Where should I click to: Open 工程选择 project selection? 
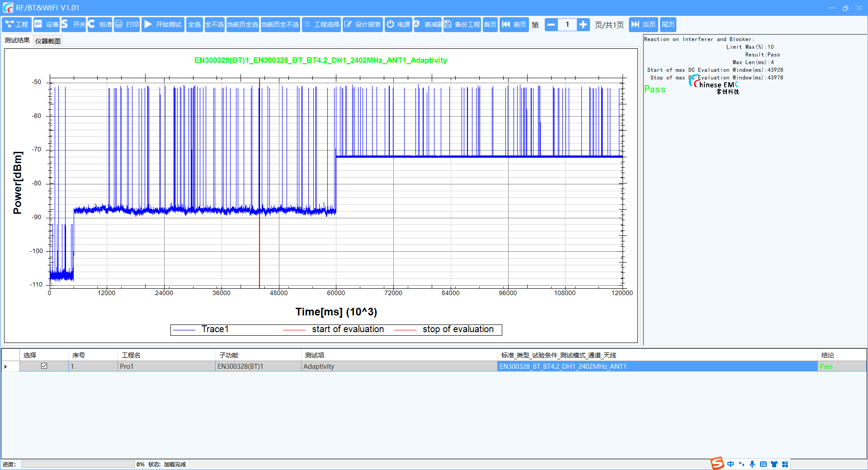[321, 24]
